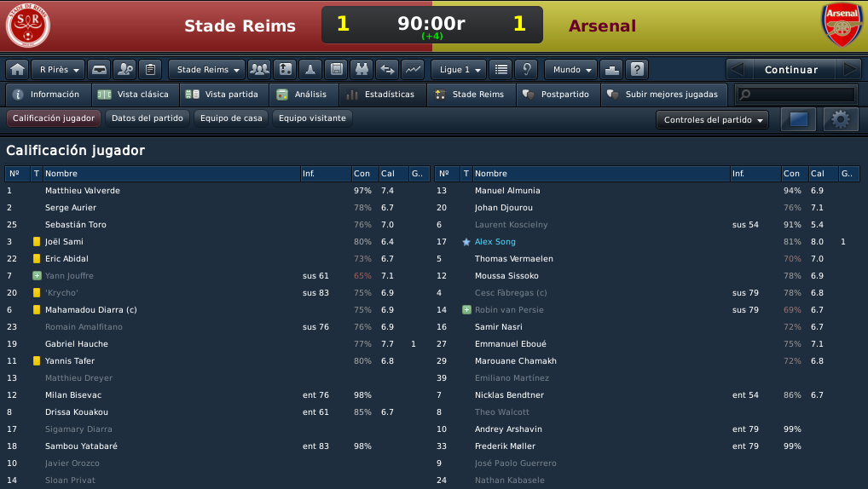Open the help question mark icon
This screenshot has height=489, width=868.
coord(637,70)
